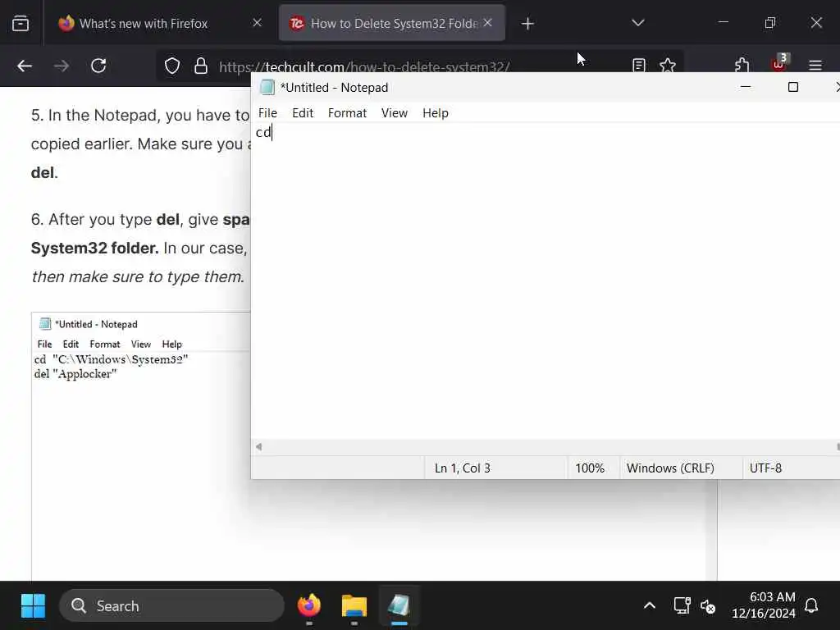
Task: Select the "How to Delete System32" tab
Action: pyautogui.click(x=384, y=23)
